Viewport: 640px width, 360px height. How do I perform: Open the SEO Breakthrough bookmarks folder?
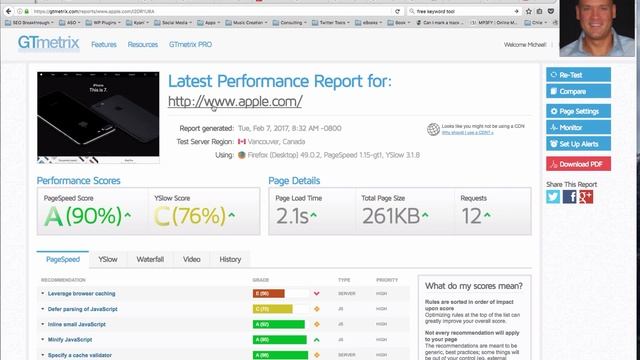[x=29, y=23]
